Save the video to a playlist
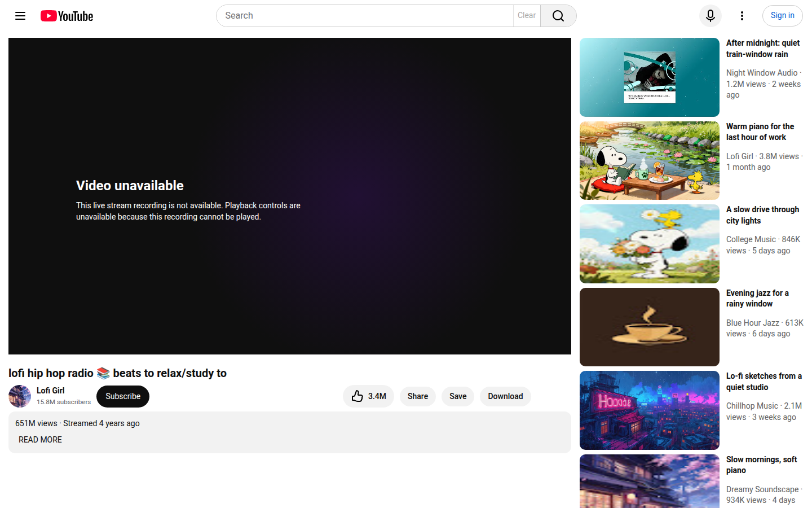 pyautogui.click(x=458, y=396)
